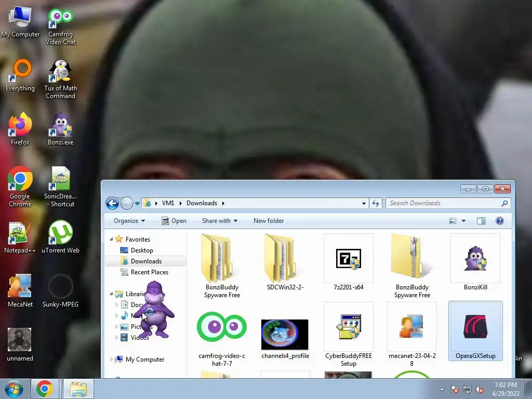Select the Sunky-MPEG desktop icon
Screen dimensions: 532x399
pos(60,291)
